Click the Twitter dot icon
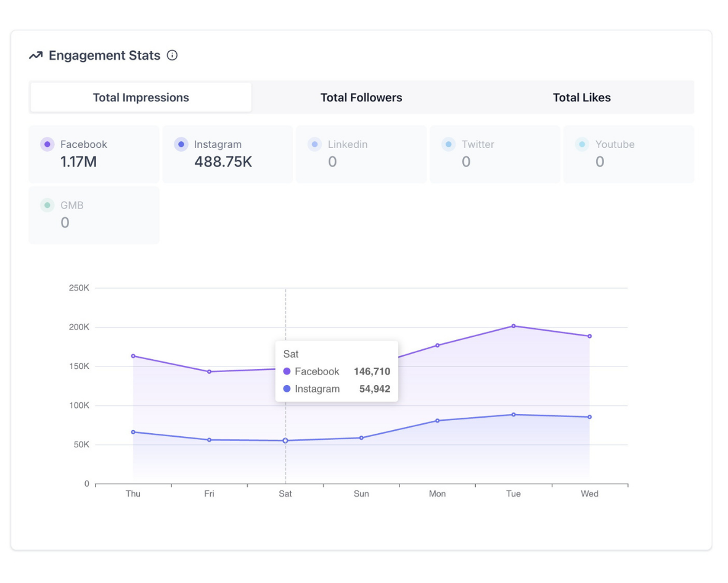Screen dimensions: 728x583 [x=449, y=144]
